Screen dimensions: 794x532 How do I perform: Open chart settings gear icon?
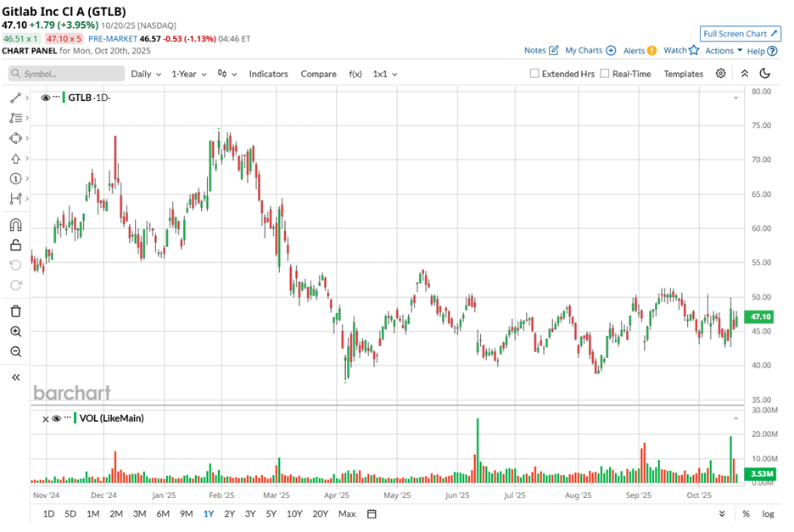(720, 74)
